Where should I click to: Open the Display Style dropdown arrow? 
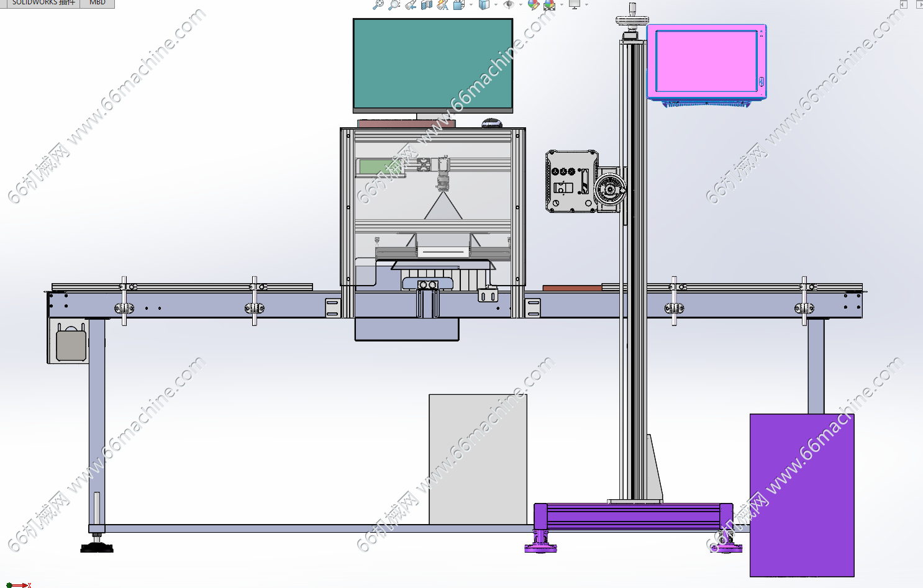[496, 4]
